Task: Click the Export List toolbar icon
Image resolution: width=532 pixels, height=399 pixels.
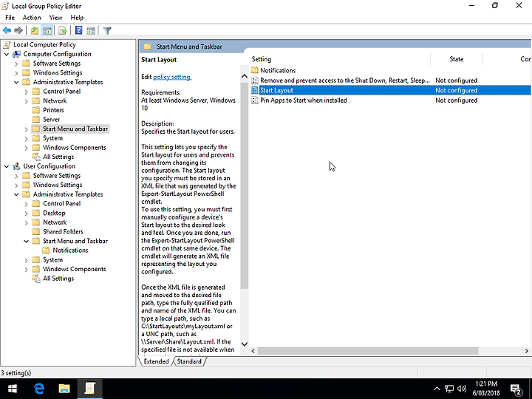Action: (62, 30)
